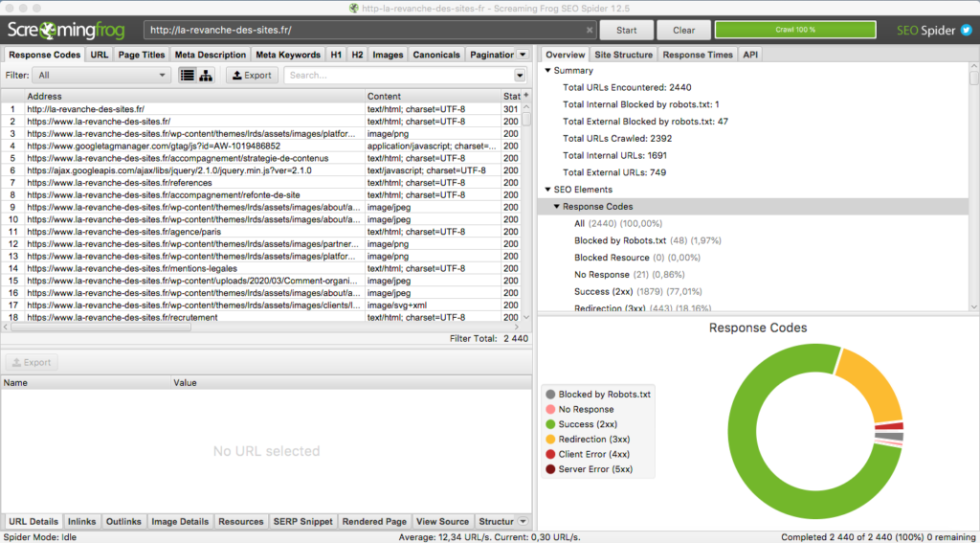The width and height of the screenshot is (980, 543).
Task: Click the Crawl 100% progress bar
Action: click(x=795, y=30)
